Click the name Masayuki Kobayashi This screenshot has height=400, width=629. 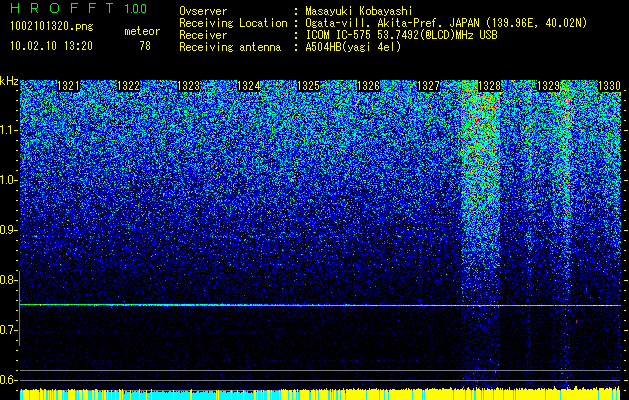(x=359, y=11)
